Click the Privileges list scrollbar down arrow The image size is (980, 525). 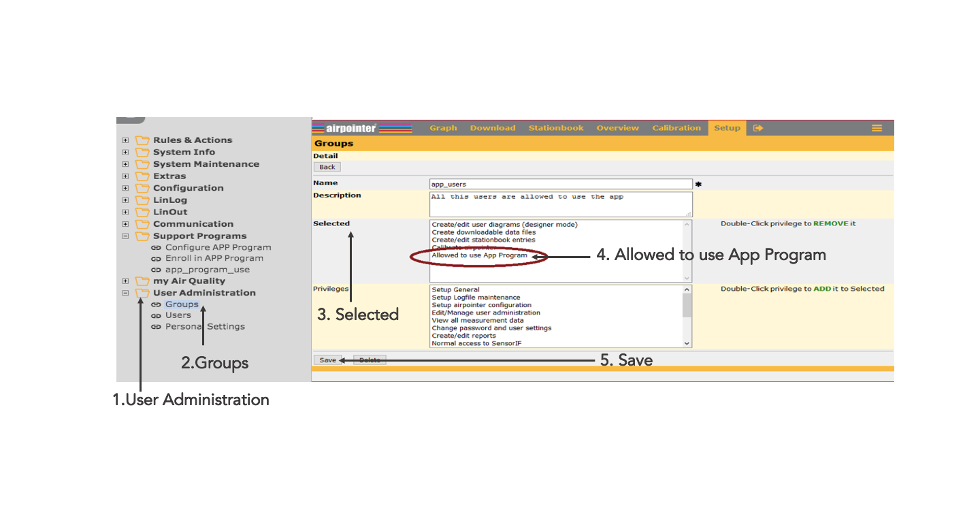(687, 344)
